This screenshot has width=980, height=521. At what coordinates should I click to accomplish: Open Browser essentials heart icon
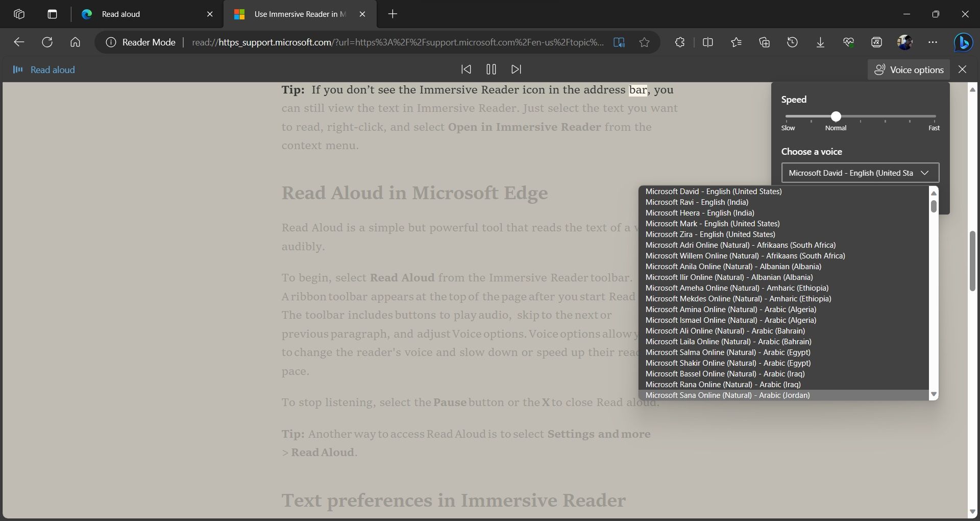848,42
